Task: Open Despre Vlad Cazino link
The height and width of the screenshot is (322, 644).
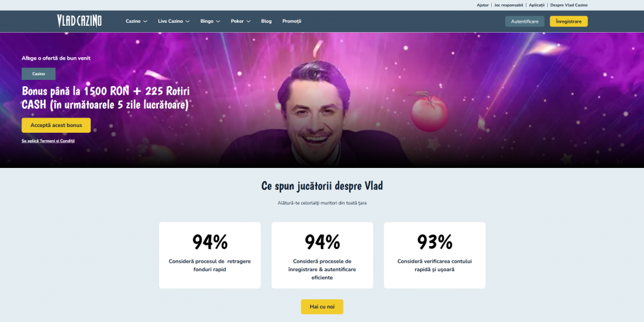Action: tap(569, 5)
